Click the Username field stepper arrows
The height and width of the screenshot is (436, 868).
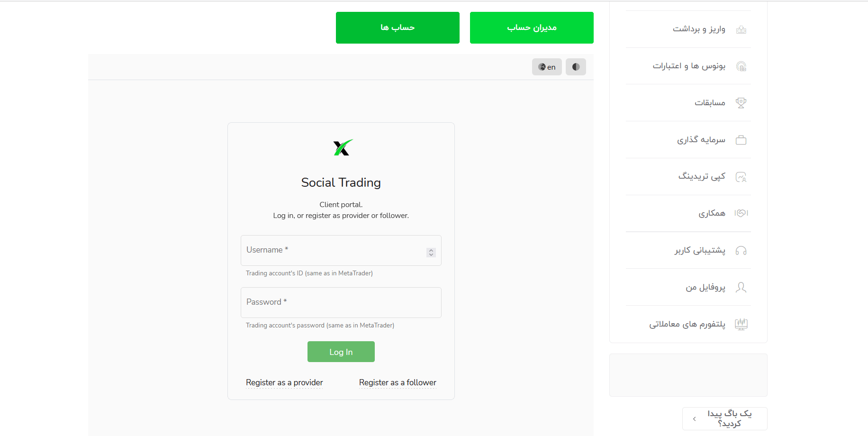(x=431, y=253)
